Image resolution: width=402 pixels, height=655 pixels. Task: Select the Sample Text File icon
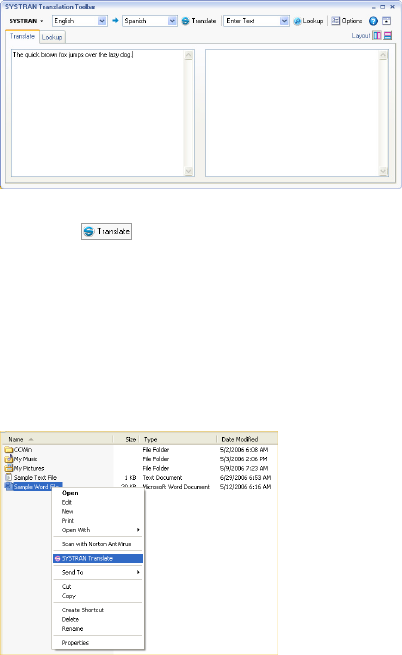[8, 477]
